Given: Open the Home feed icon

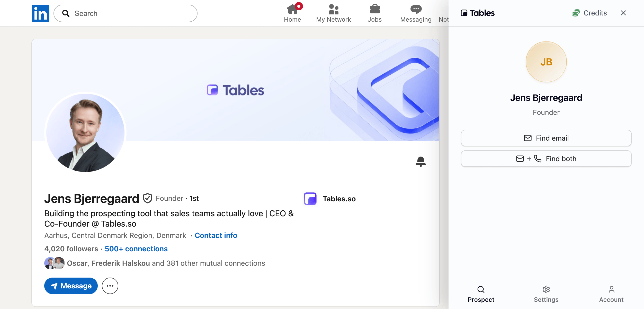Looking at the screenshot, I should [x=292, y=13].
